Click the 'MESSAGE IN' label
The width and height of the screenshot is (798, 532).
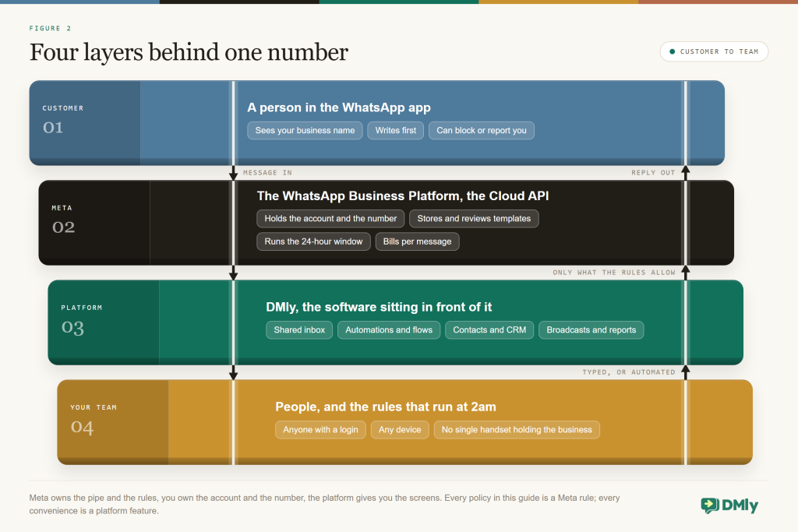[268, 173]
